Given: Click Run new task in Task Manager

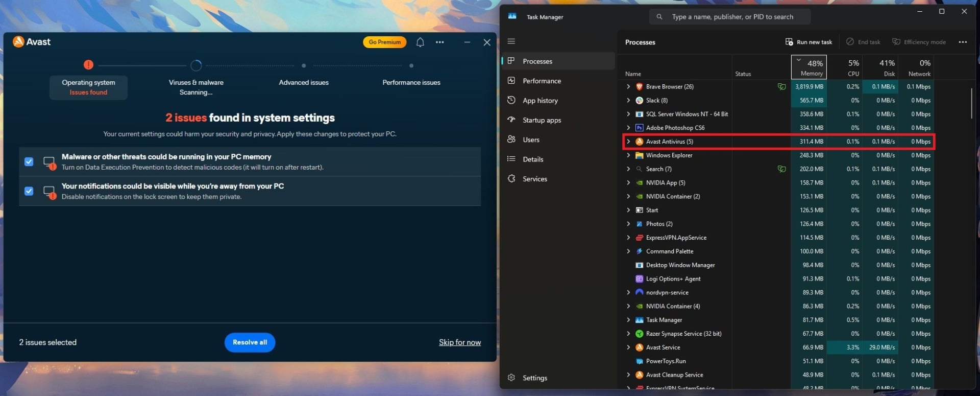Looking at the screenshot, I should (809, 42).
